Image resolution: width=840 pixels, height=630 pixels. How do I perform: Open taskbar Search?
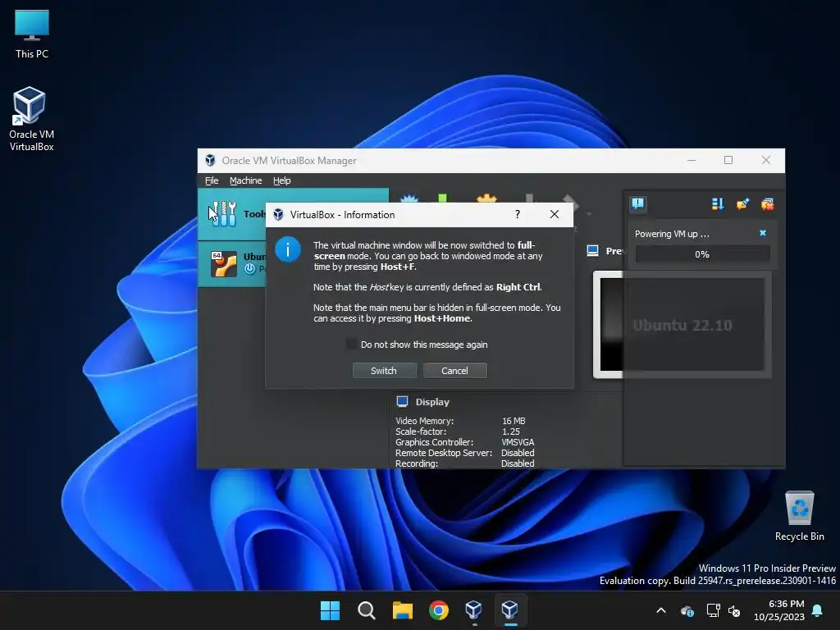pyautogui.click(x=367, y=610)
